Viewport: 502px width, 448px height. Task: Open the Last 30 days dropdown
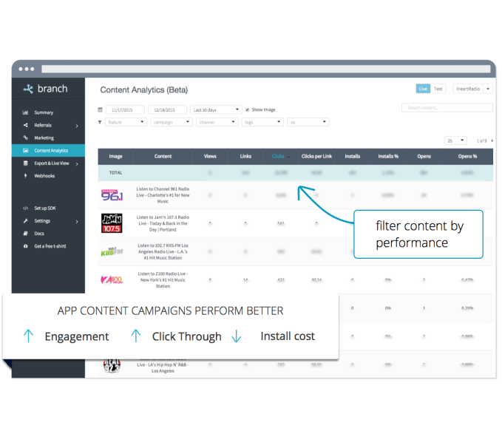[x=216, y=110]
